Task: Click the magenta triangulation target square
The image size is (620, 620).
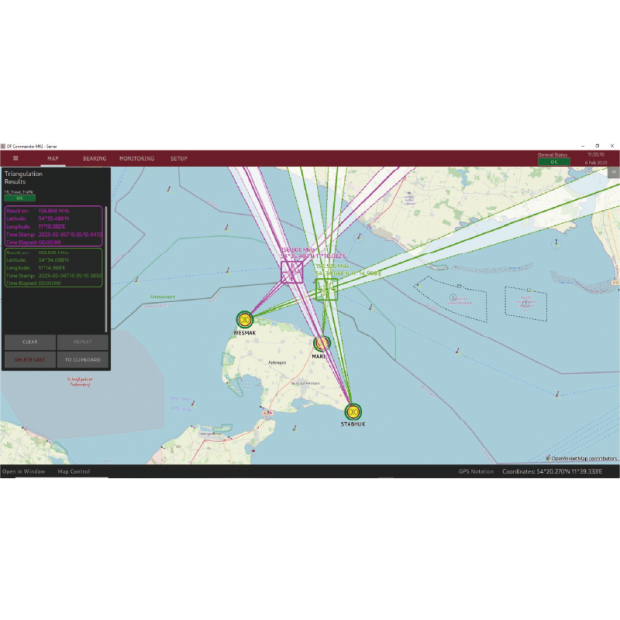Action: click(292, 271)
